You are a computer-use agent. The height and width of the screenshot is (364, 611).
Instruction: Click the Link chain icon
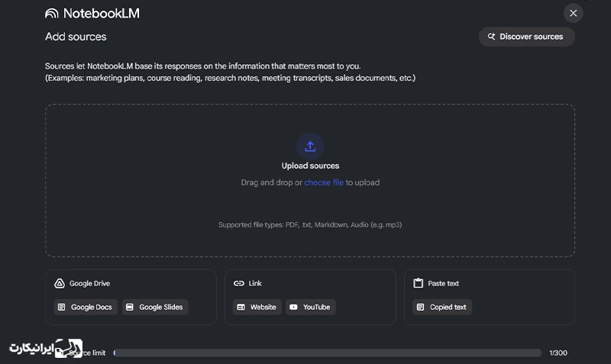click(238, 283)
